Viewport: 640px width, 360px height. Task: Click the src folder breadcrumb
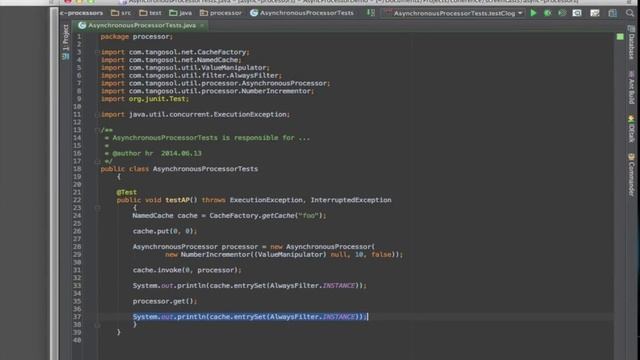(x=121, y=13)
